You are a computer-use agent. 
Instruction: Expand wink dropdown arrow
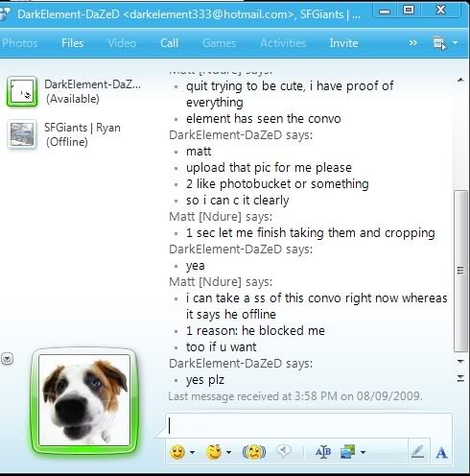click(228, 452)
